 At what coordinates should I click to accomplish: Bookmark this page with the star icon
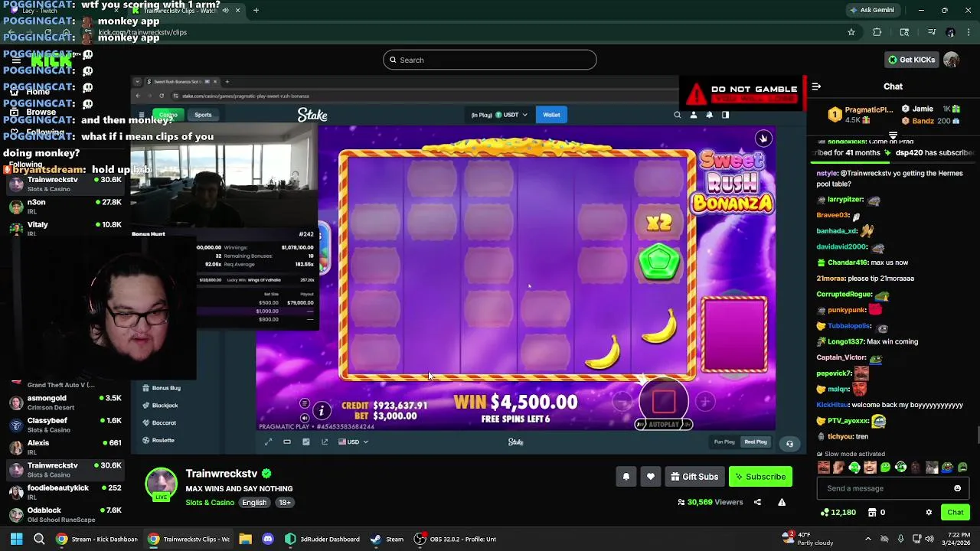(851, 32)
